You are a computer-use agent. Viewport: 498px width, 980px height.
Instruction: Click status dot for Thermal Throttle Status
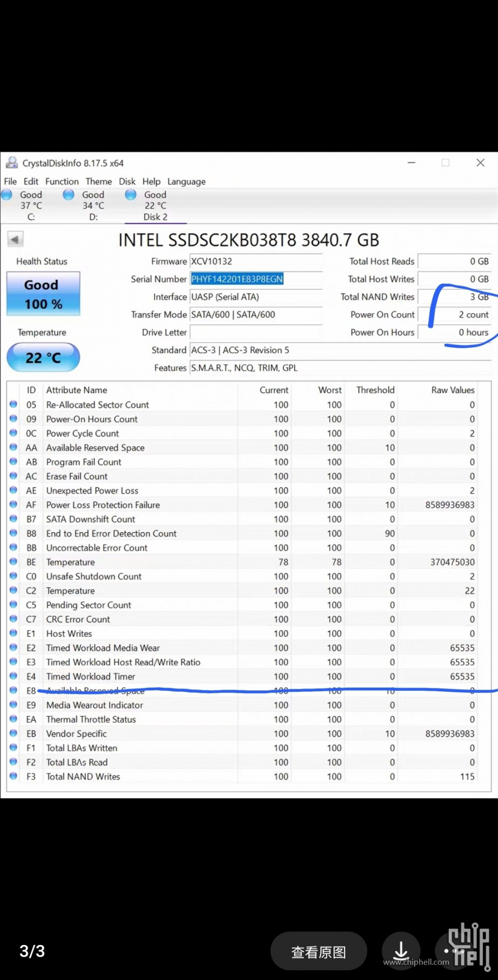coord(14,719)
